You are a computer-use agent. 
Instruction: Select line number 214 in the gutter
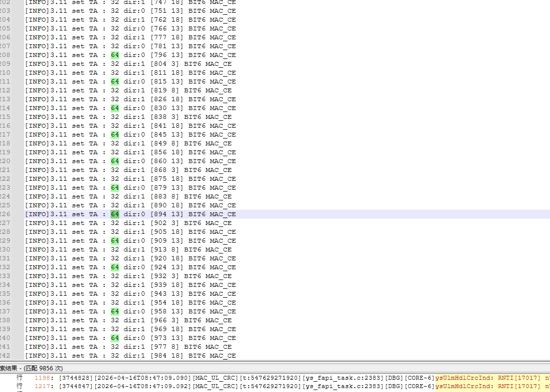point(5,108)
